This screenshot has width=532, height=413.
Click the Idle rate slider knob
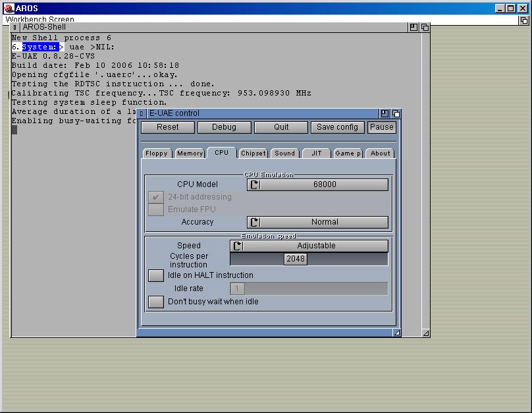(237, 289)
